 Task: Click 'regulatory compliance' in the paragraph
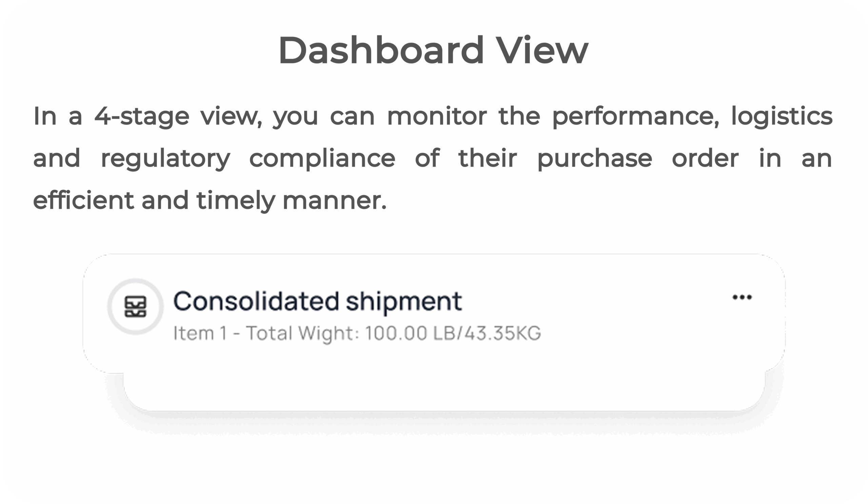coord(248,158)
